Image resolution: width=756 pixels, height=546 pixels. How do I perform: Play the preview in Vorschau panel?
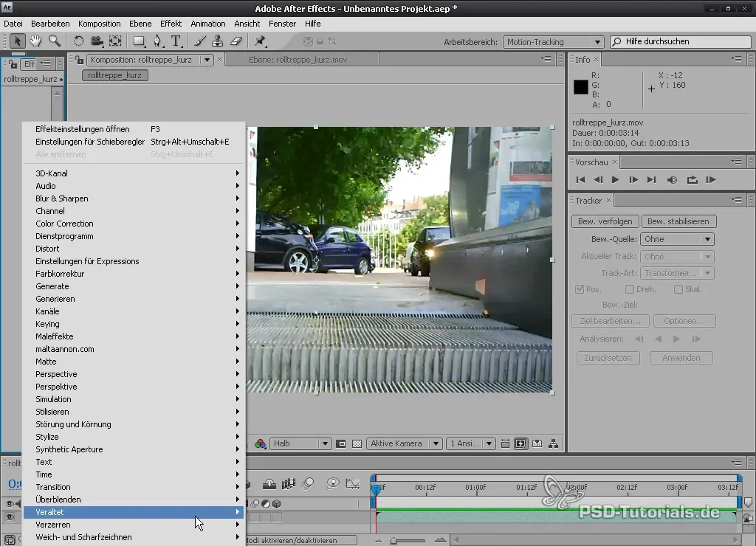615,180
